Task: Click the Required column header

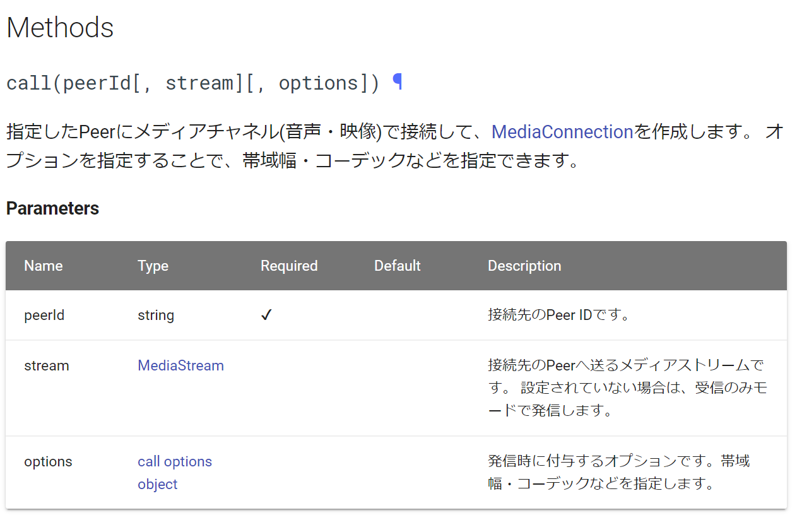Action: tap(289, 266)
